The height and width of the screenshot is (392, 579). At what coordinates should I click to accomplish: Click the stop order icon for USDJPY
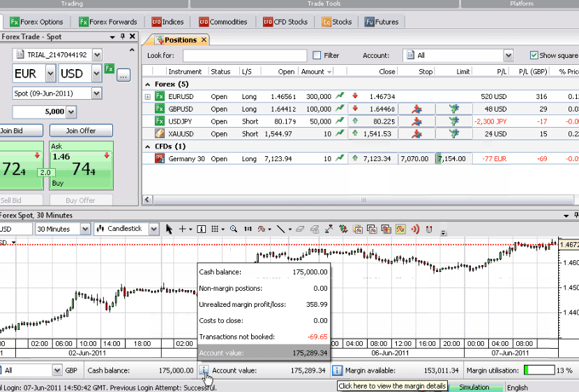click(x=417, y=121)
